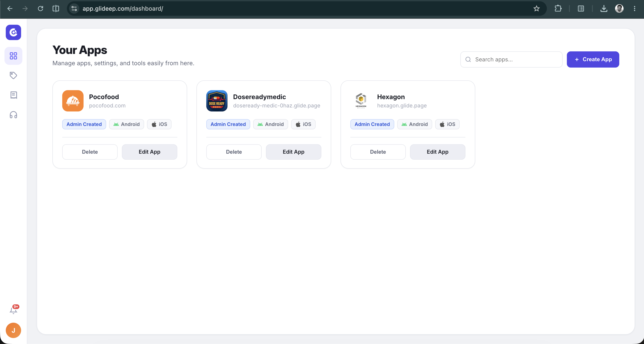Open the support headphones icon

[13, 115]
